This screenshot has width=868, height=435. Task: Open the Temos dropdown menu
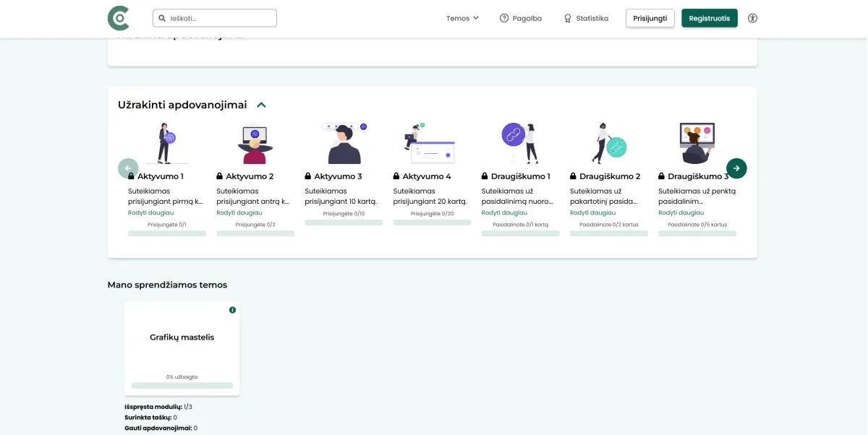tap(462, 18)
